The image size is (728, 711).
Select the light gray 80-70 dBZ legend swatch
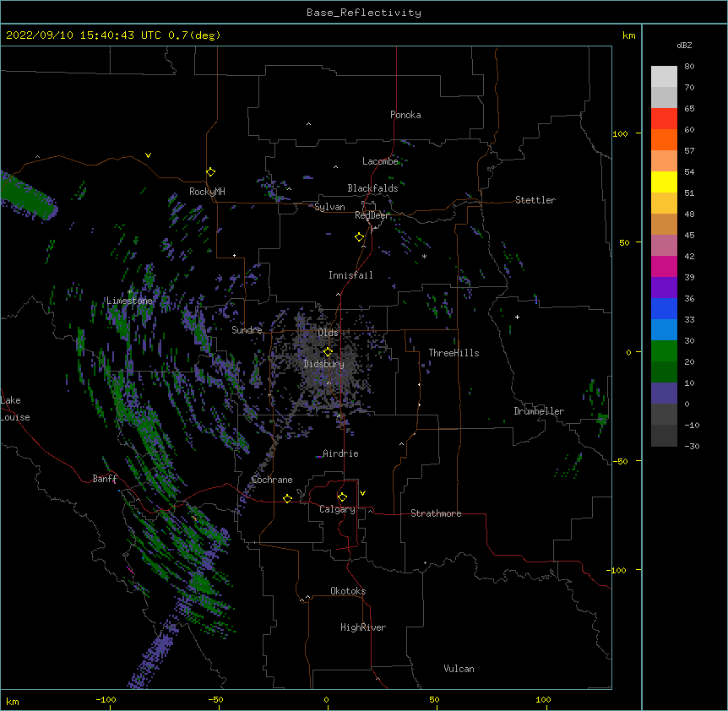(664, 76)
